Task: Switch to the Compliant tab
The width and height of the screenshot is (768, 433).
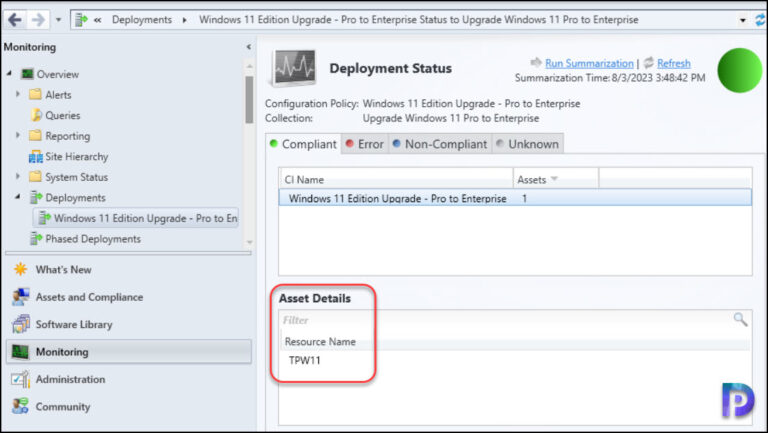Action: pyautogui.click(x=303, y=144)
